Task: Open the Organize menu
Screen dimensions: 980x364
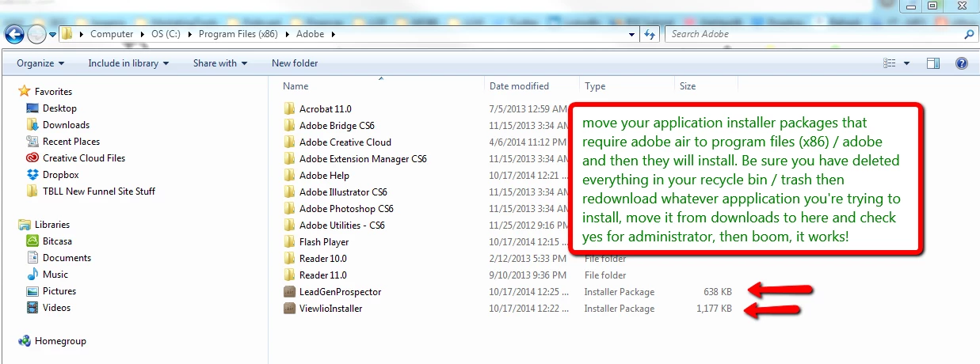Action: (x=40, y=63)
